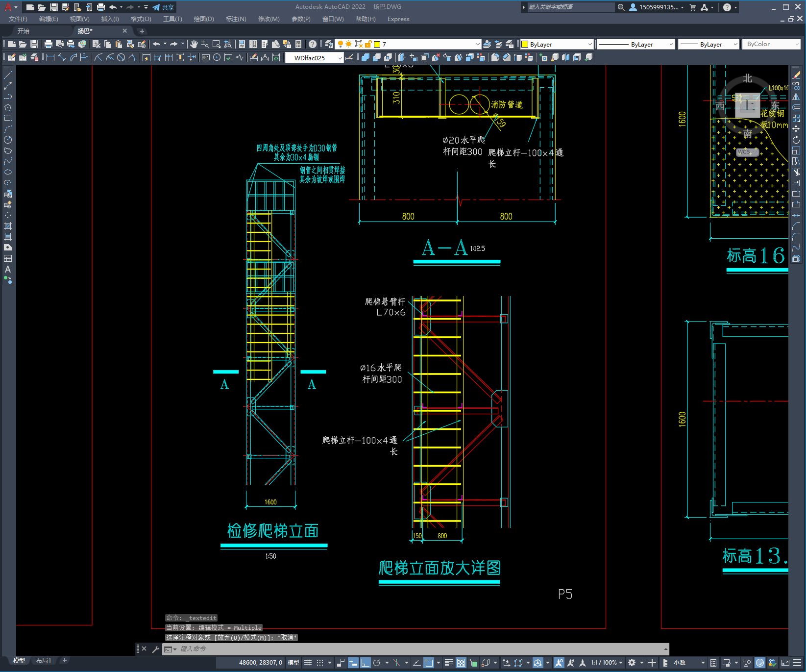Select the Pan hand tool
This screenshot has height=672, width=806.
coord(194,44)
